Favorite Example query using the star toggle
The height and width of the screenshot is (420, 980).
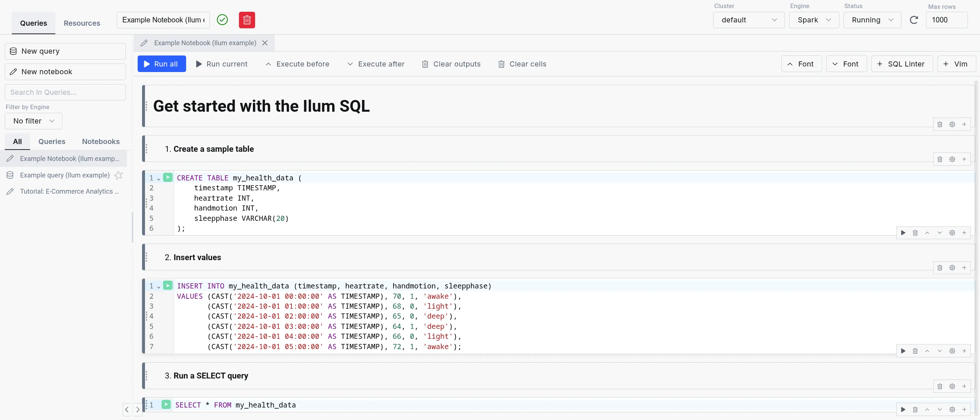point(118,175)
